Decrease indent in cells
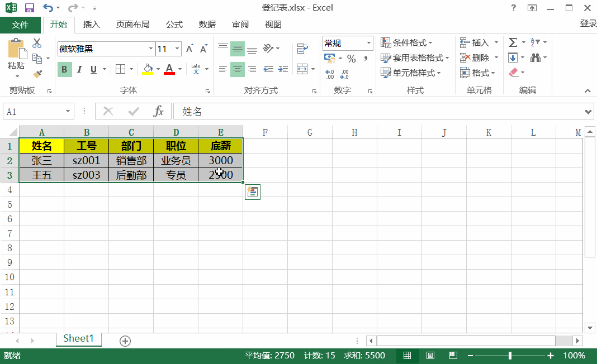Viewport: 597px width, 364px height. click(268, 69)
